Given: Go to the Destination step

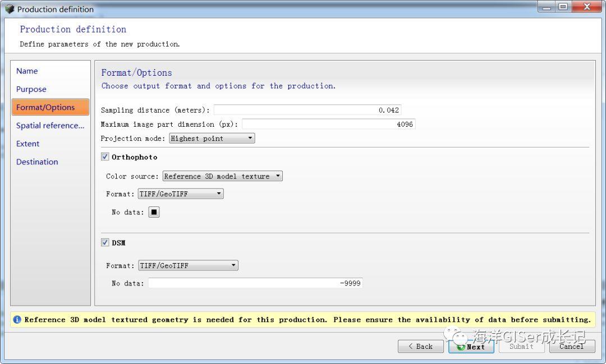Looking at the screenshot, I should (x=37, y=162).
